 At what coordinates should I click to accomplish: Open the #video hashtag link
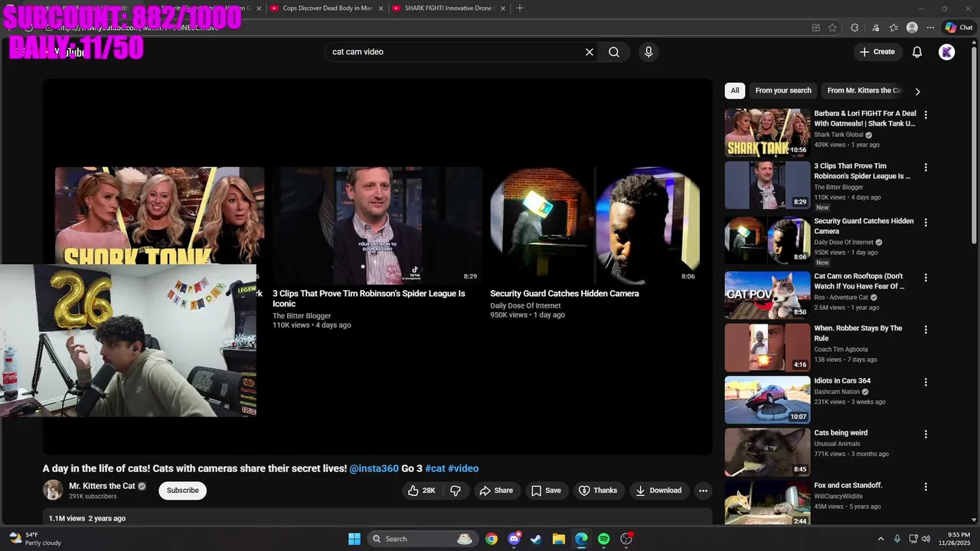[x=463, y=468]
